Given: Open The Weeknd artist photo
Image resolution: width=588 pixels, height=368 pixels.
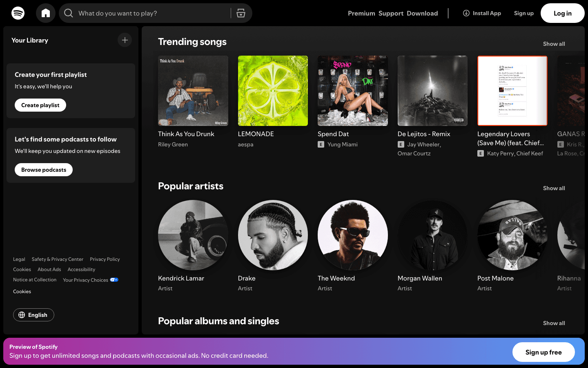Looking at the screenshot, I should point(353,235).
